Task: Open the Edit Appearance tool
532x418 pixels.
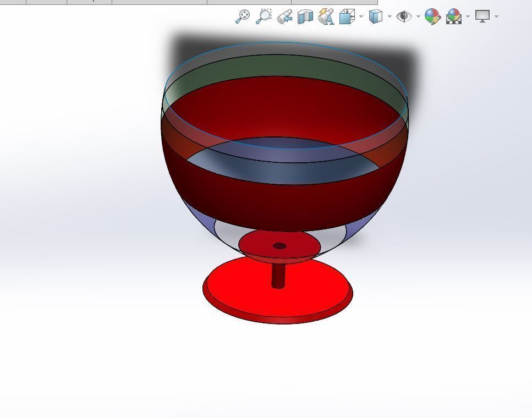Action: coord(432,16)
